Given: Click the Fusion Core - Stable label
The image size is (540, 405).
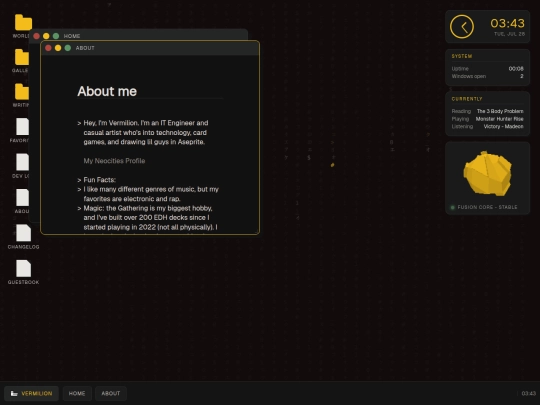Looking at the screenshot, I should 487,207.
